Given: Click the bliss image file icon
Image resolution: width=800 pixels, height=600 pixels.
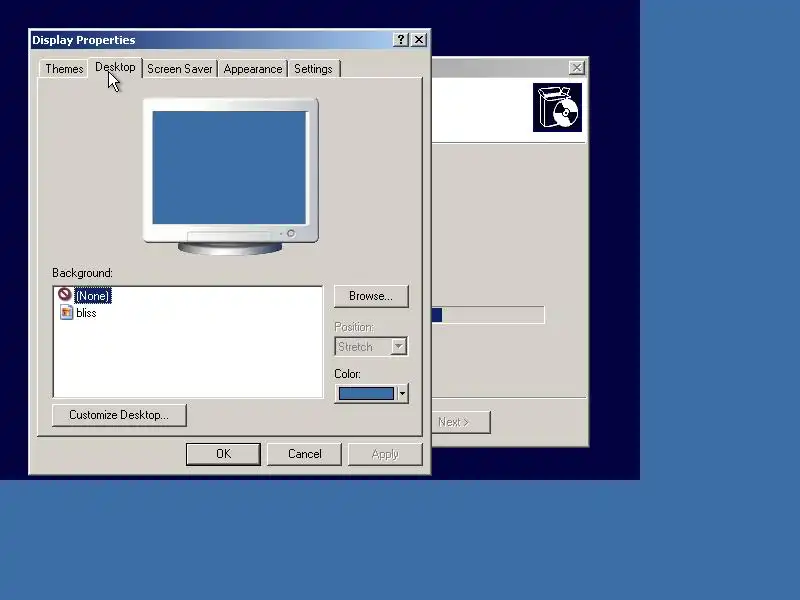Looking at the screenshot, I should click(x=66, y=312).
